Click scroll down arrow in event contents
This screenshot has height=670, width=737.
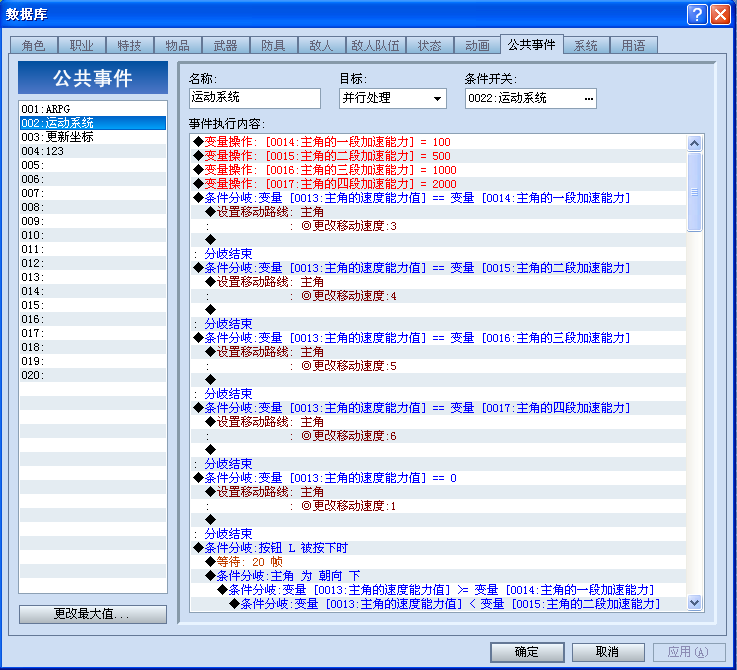(x=694, y=602)
